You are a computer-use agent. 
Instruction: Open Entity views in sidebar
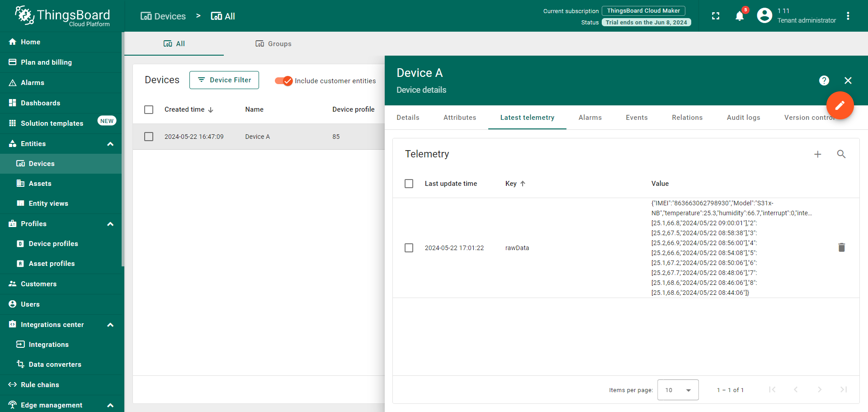[x=61, y=204]
